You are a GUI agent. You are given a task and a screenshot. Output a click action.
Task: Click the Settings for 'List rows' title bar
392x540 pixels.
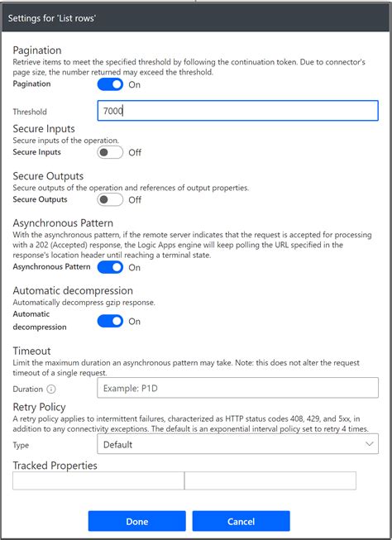click(x=196, y=18)
